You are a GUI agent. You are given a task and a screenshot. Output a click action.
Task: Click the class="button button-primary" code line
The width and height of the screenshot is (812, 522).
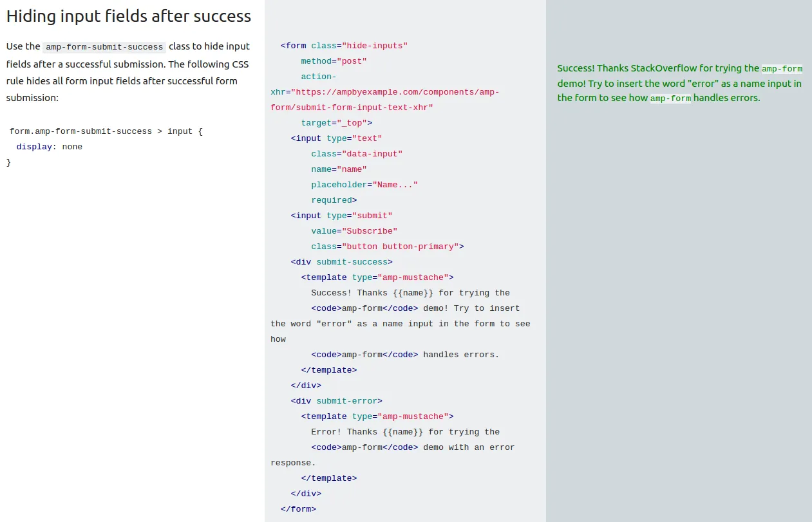click(388, 247)
